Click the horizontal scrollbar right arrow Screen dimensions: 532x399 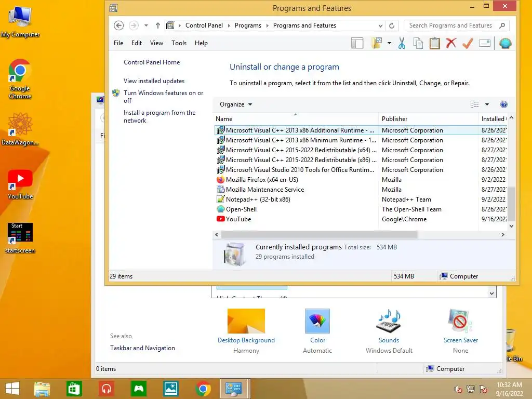503,234
